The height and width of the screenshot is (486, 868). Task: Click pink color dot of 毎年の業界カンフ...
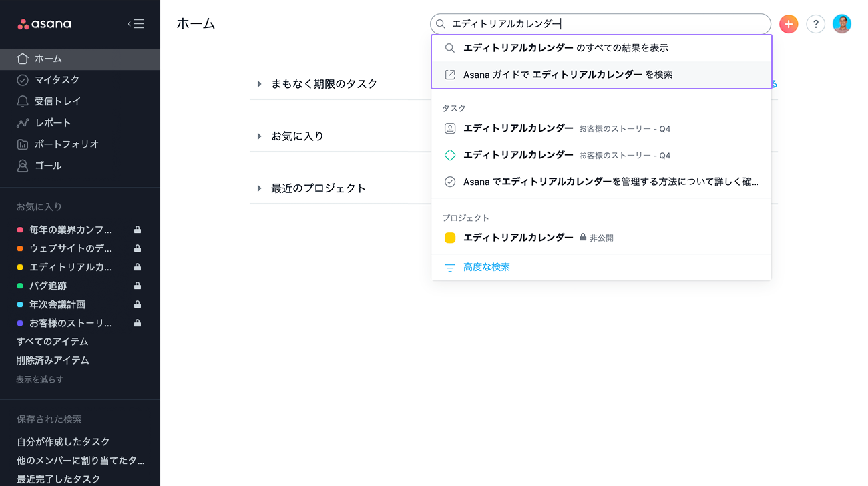click(x=20, y=230)
